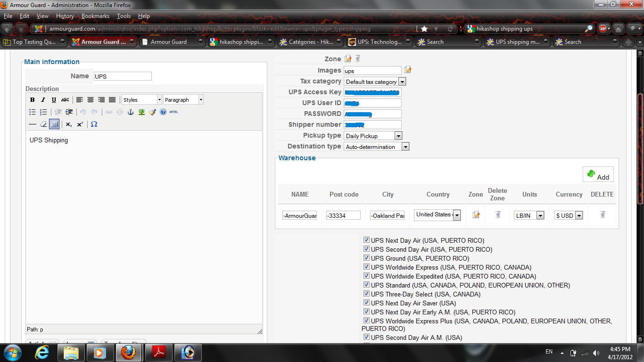Align description text right
The height and width of the screenshot is (362, 644).
tap(101, 100)
